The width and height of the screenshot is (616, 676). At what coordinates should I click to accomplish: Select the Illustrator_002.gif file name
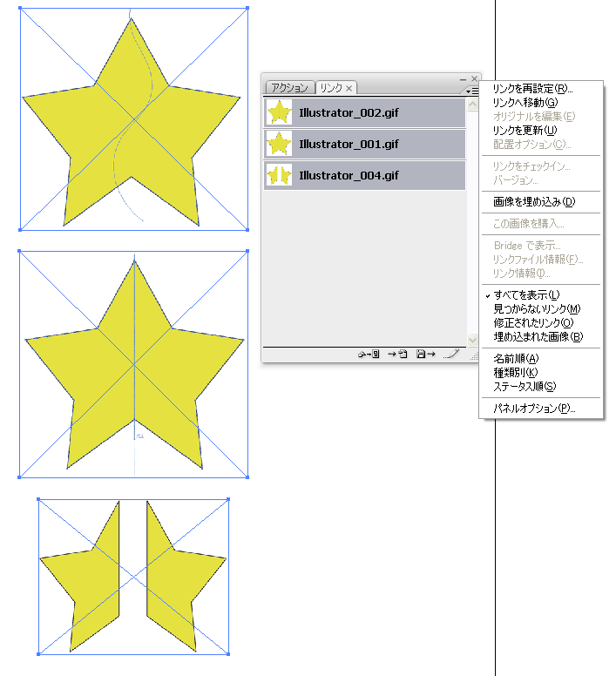coord(349,113)
